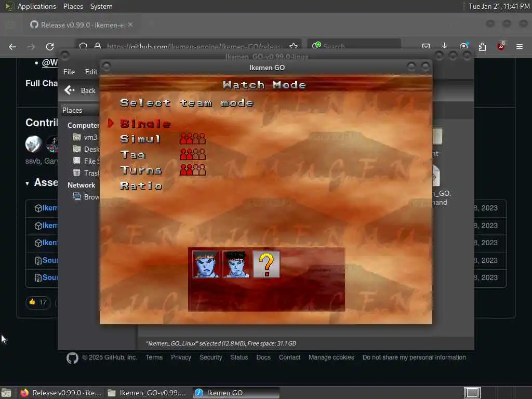Screen dimensions: 532x399
Task: Bookmark page with star icon
Action: pyautogui.click(x=294, y=46)
